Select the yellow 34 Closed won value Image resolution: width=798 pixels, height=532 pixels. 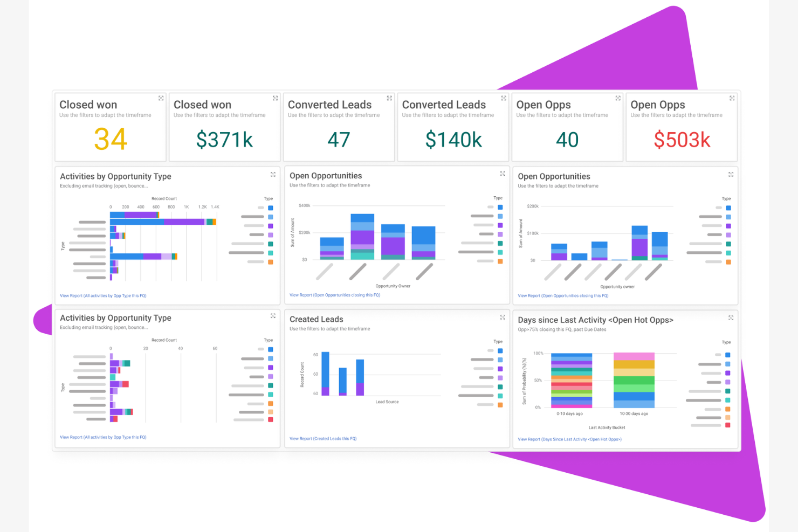111,139
